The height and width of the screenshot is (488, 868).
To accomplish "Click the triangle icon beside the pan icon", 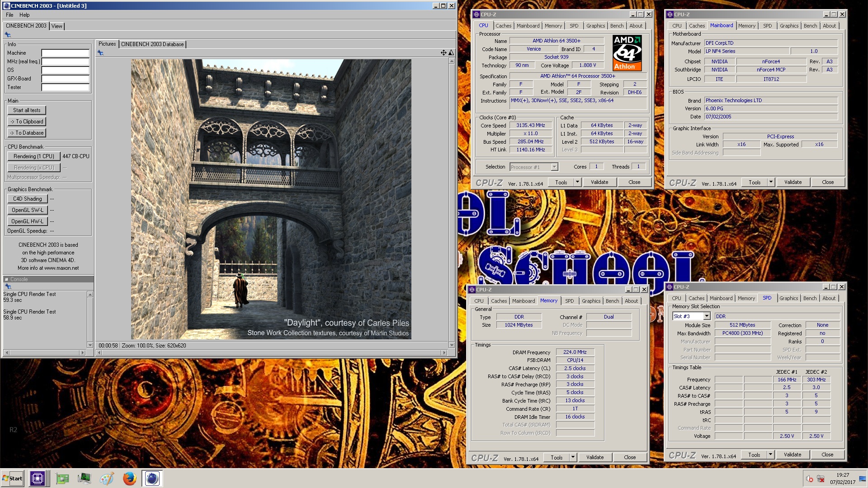I will [451, 53].
